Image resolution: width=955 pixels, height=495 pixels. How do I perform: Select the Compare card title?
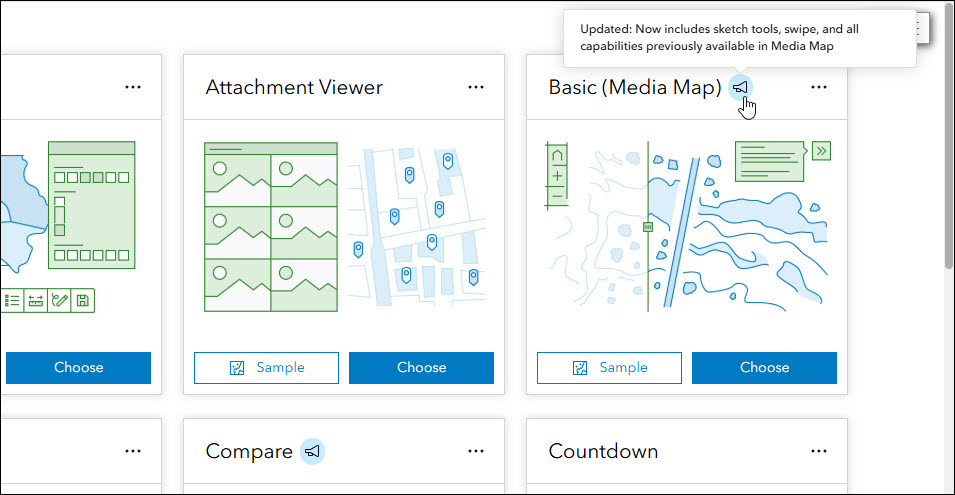point(248,452)
